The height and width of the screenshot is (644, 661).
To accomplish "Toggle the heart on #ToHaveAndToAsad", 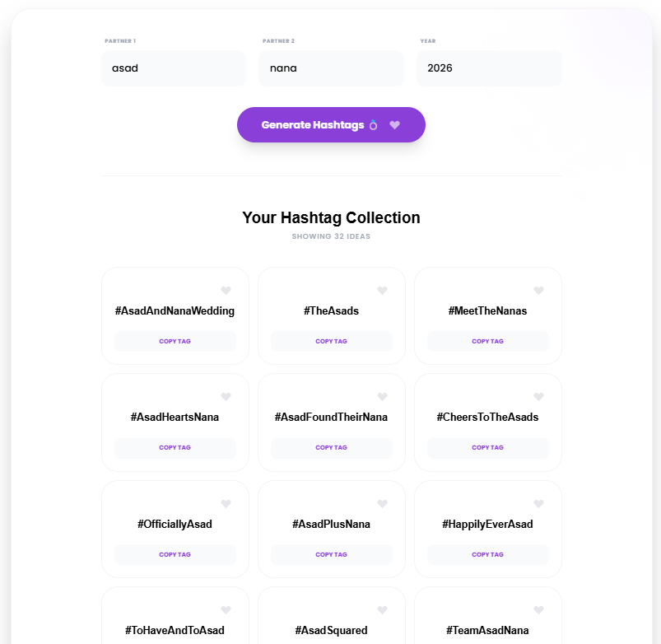I will pos(226,610).
